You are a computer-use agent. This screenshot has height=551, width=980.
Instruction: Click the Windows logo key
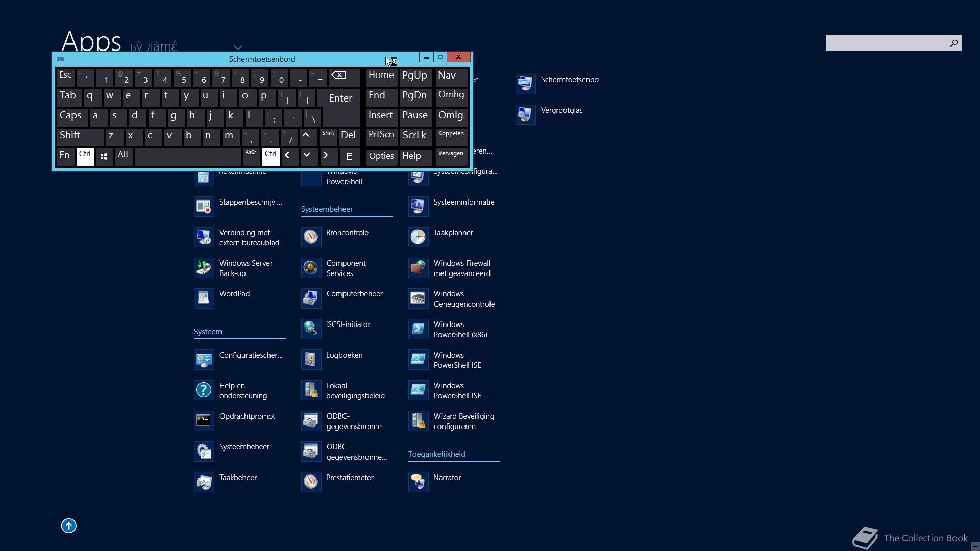(x=104, y=157)
